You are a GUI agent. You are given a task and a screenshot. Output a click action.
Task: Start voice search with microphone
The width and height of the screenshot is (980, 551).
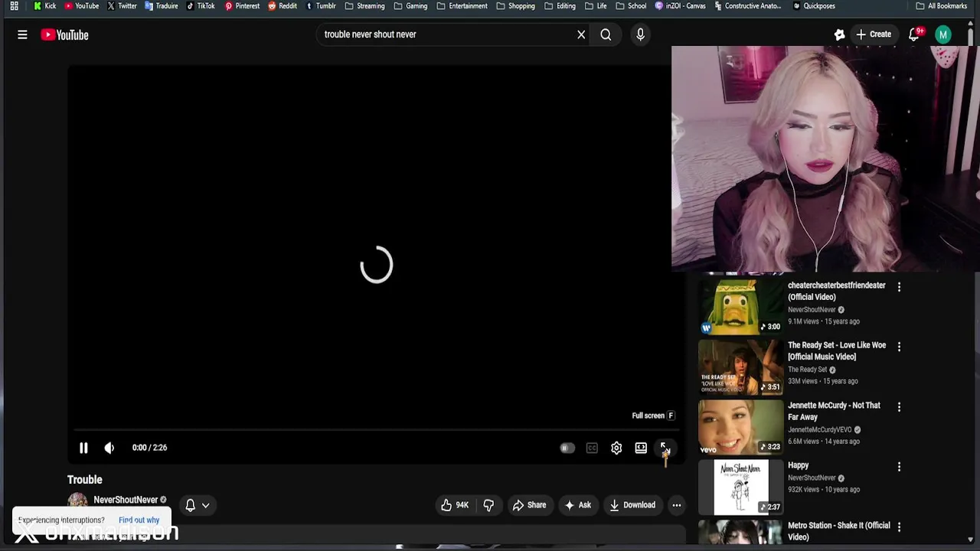640,34
